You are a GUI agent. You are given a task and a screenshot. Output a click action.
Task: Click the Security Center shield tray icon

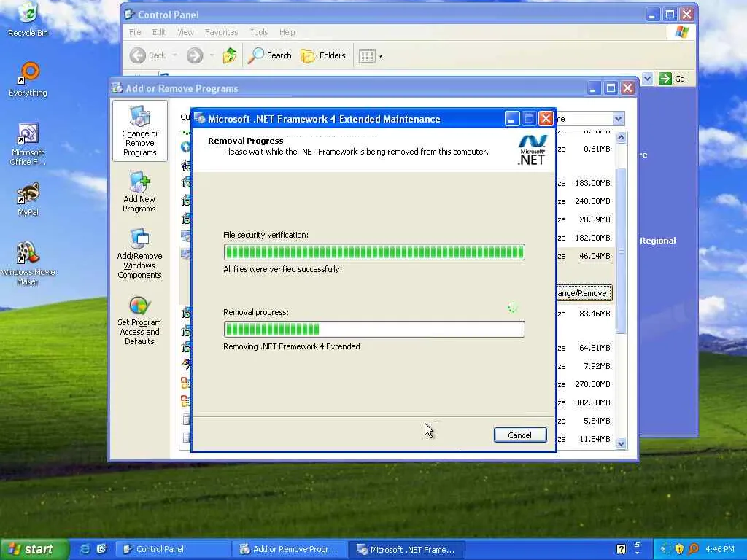pos(679,549)
